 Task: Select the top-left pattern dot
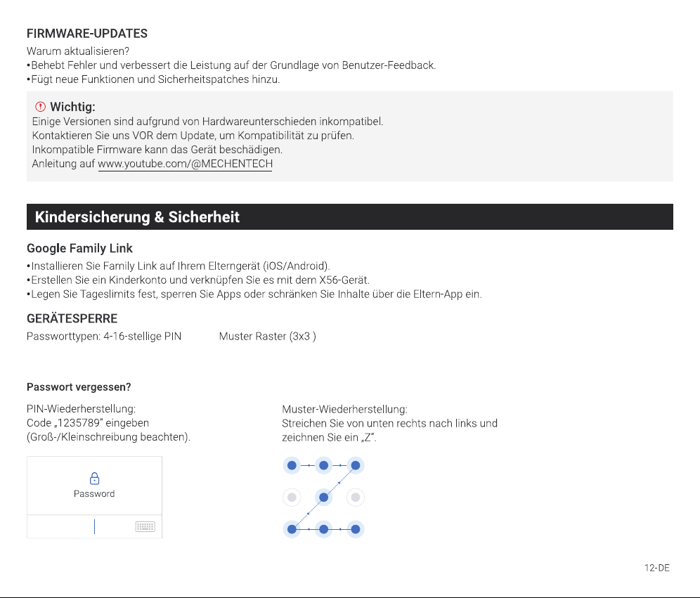292,465
